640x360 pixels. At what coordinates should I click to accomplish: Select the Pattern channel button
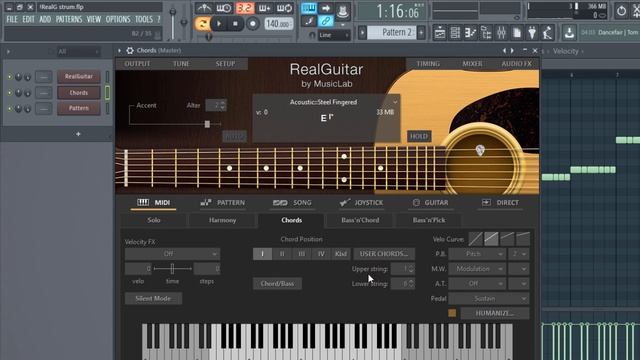(79, 108)
